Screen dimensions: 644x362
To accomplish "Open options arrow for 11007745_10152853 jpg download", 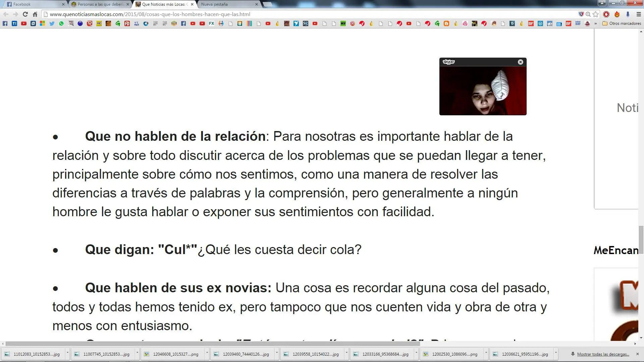I will (x=137, y=353).
